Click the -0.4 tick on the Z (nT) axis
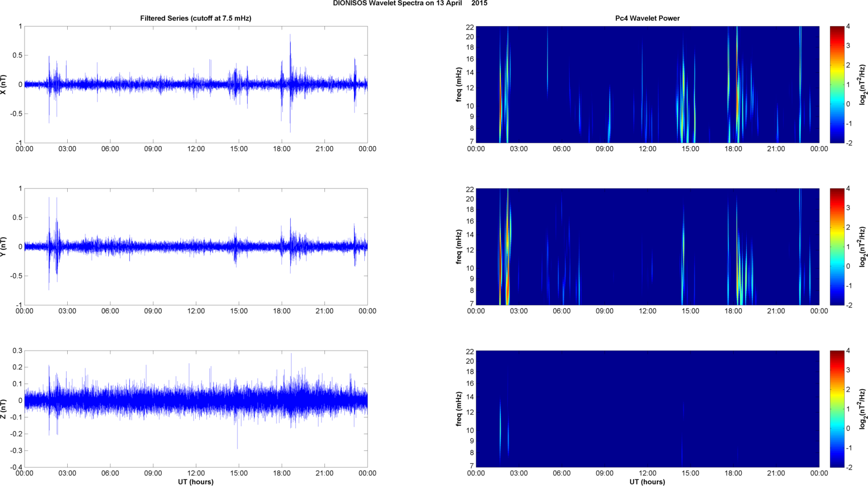Image resolution: width=868 pixels, height=486 pixels. pyautogui.click(x=16, y=467)
